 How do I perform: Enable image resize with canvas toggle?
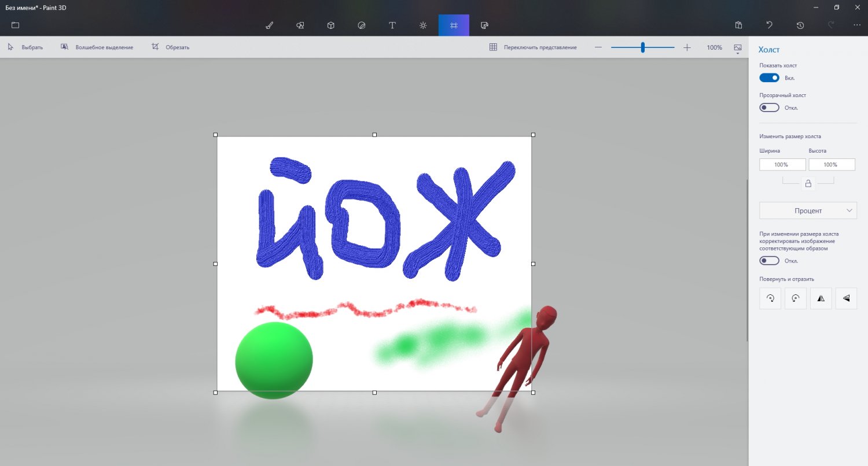769,261
